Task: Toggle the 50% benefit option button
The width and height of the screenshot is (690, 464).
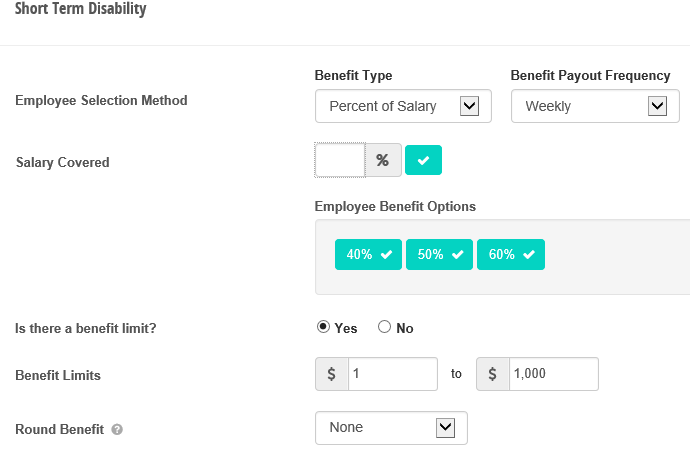Action: click(x=439, y=254)
